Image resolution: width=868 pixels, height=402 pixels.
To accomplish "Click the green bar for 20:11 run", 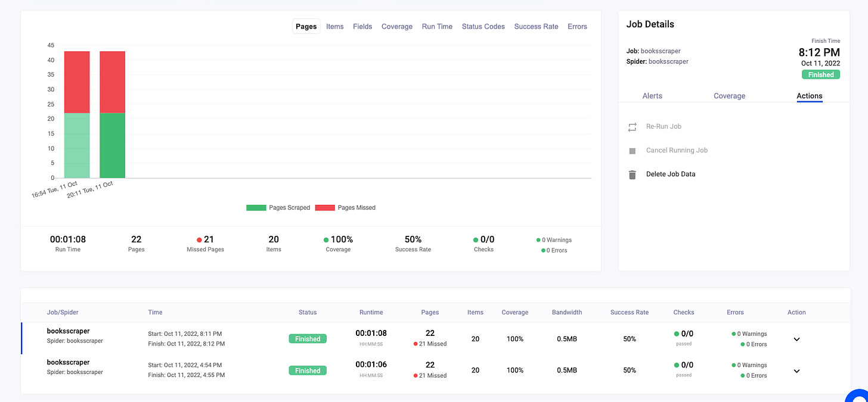I will coord(112,146).
